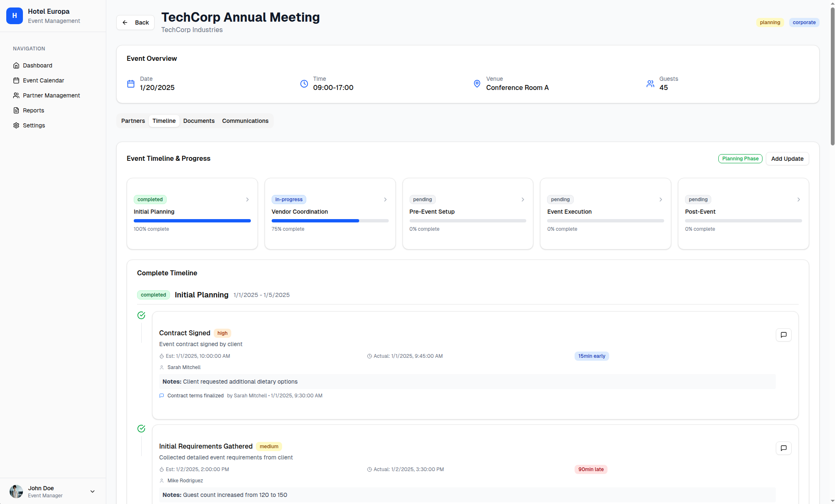
Task: Click the Partner Management sidebar icon
Action: 16,95
